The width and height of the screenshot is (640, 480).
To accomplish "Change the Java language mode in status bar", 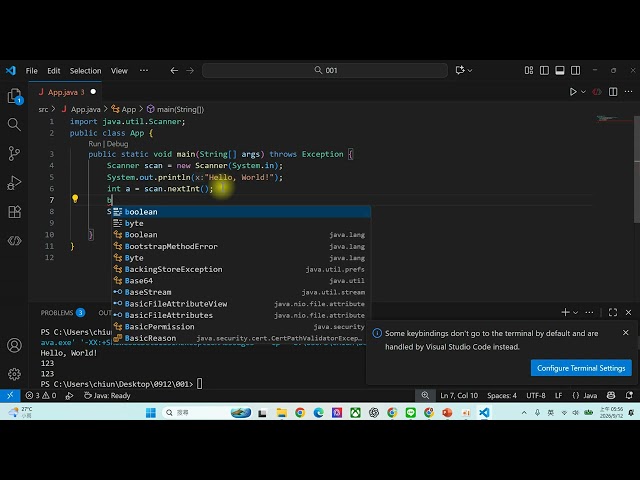I will coord(590,396).
